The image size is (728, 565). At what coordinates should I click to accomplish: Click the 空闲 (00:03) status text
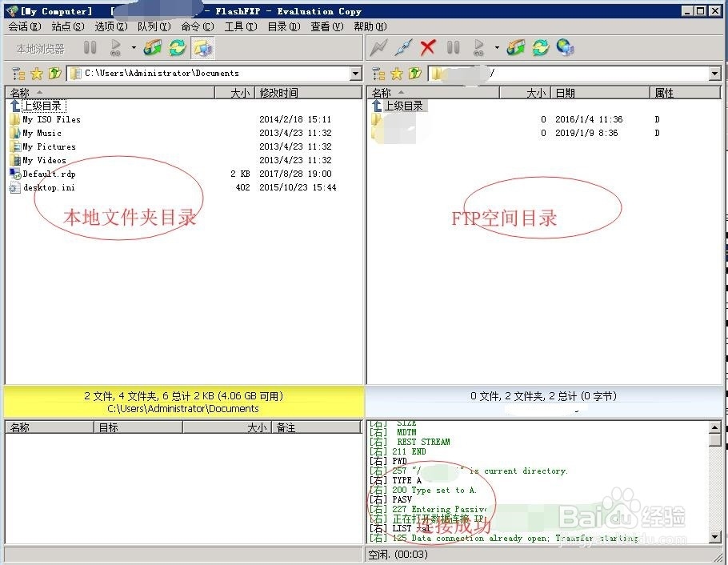[398, 555]
